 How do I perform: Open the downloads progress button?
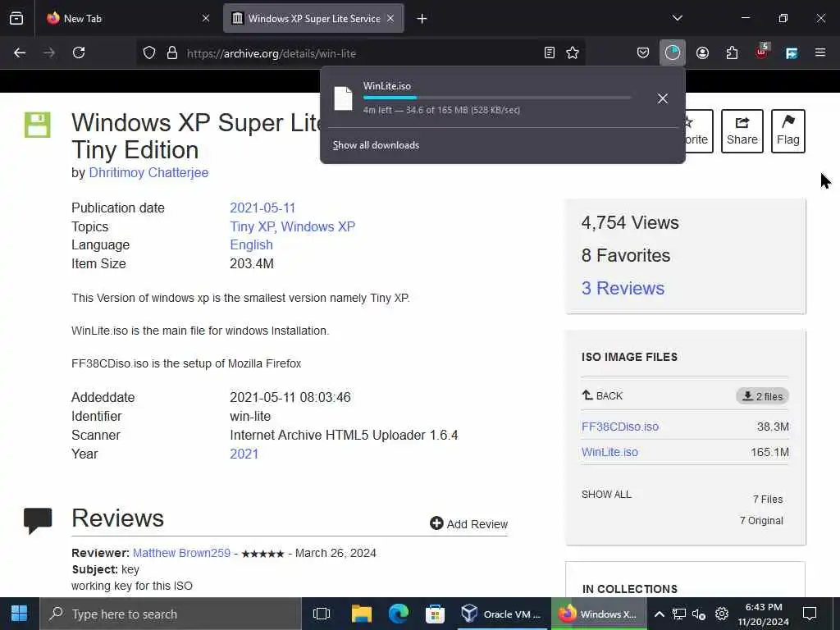(x=673, y=52)
